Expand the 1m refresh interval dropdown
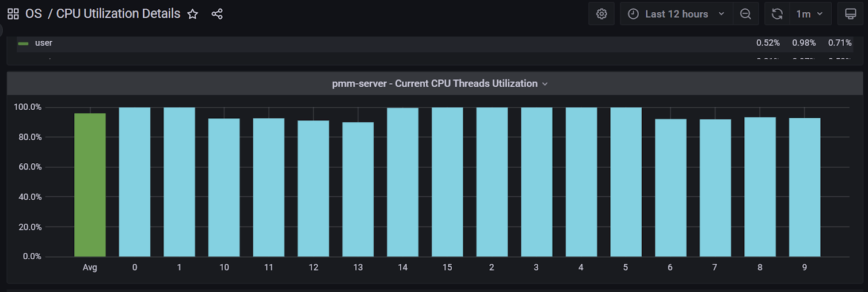Viewport: 868px width, 292px height. [810, 14]
